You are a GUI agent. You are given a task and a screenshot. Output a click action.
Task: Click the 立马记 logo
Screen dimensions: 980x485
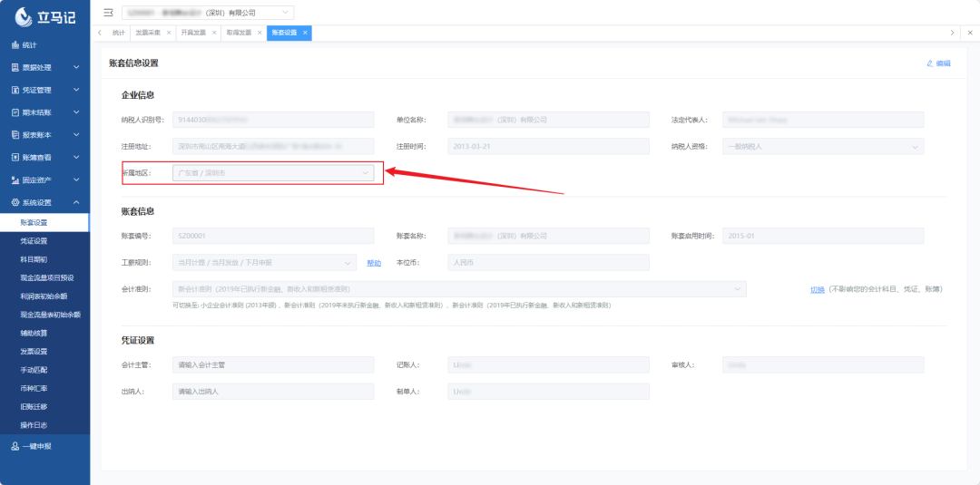[44, 15]
